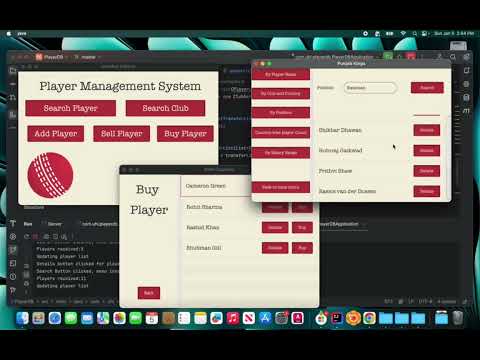Click the Run panel title

click(x=28, y=224)
